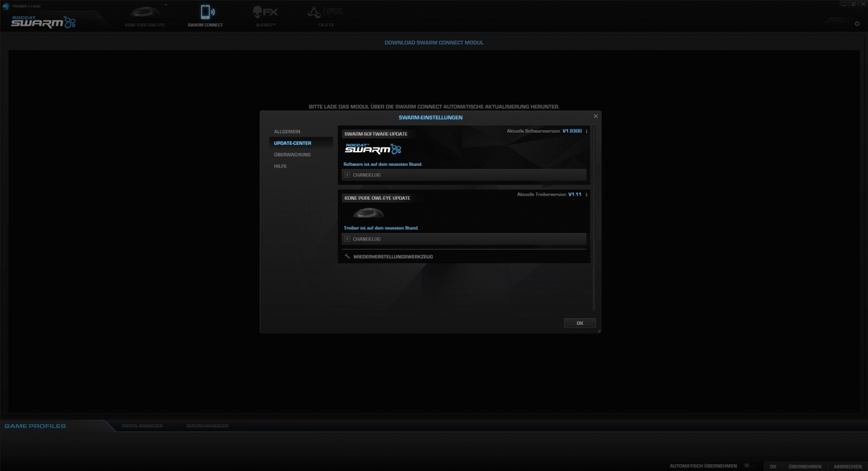The height and width of the screenshot is (471, 868).
Task: Select the Swarm Connect phone icon
Action: click(x=205, y=12)
